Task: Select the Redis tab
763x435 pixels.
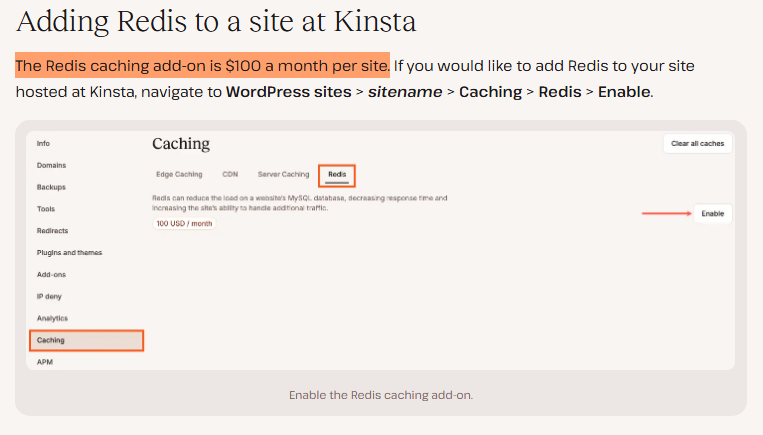Action: [x=337, y=175]
